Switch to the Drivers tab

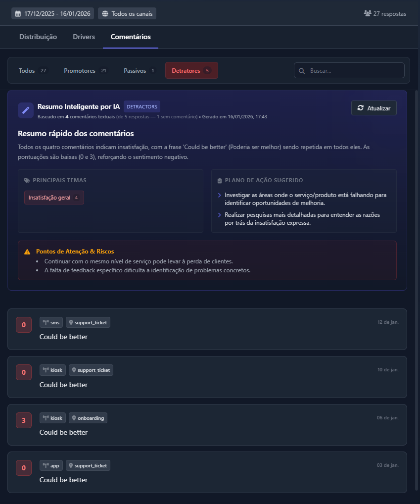point(84,37)
